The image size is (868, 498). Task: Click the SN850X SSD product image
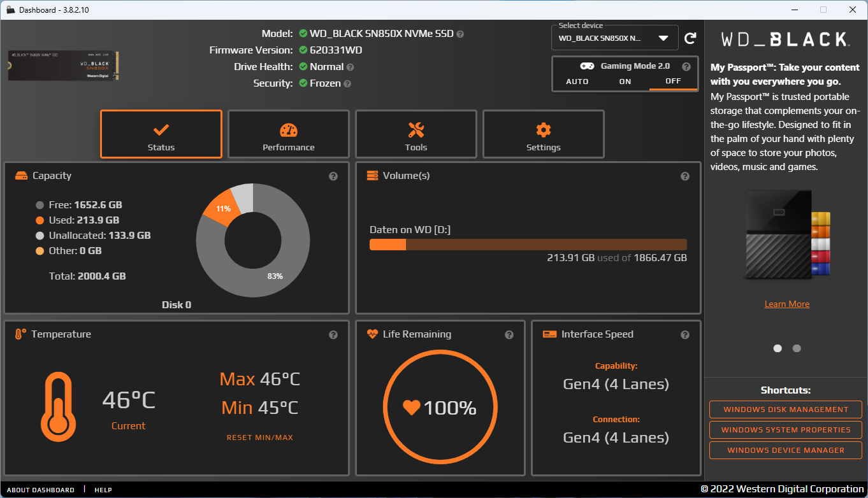click(x=64, y=66)
